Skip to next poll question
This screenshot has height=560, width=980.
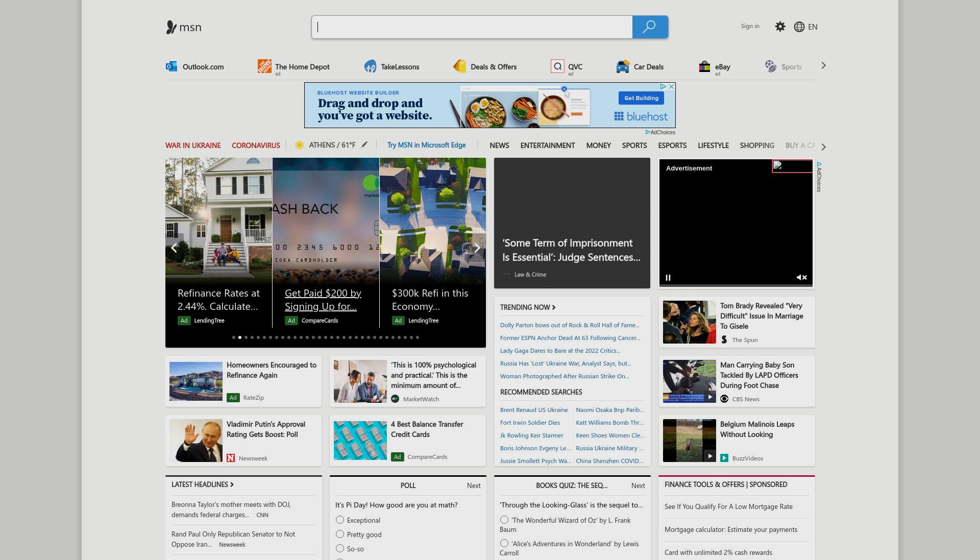[474, 485]
